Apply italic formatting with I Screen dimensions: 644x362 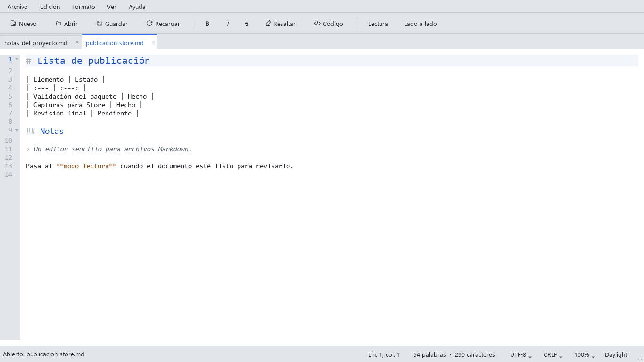click(228, 24)
